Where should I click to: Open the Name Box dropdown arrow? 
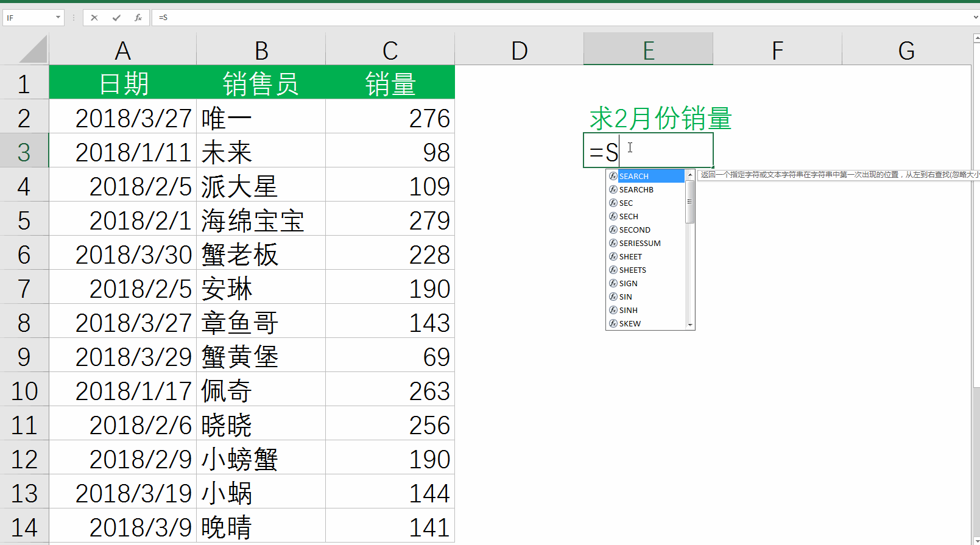pos(58,18)
